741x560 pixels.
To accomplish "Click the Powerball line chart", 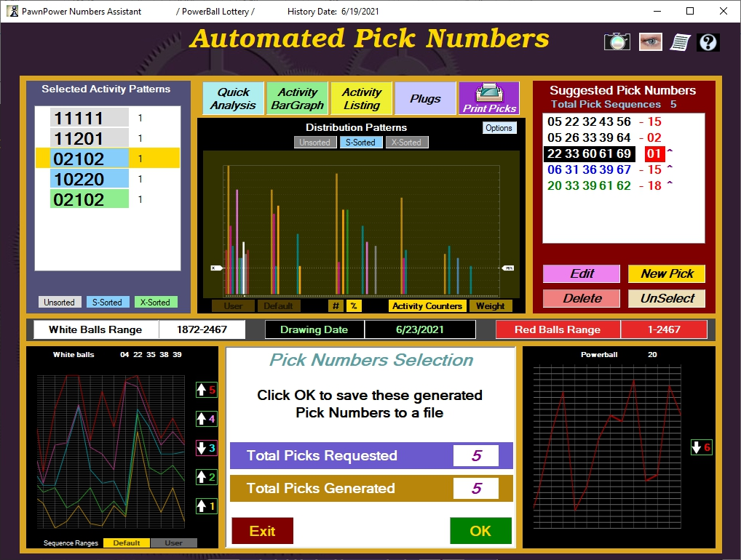I will [x=607, y=447].
